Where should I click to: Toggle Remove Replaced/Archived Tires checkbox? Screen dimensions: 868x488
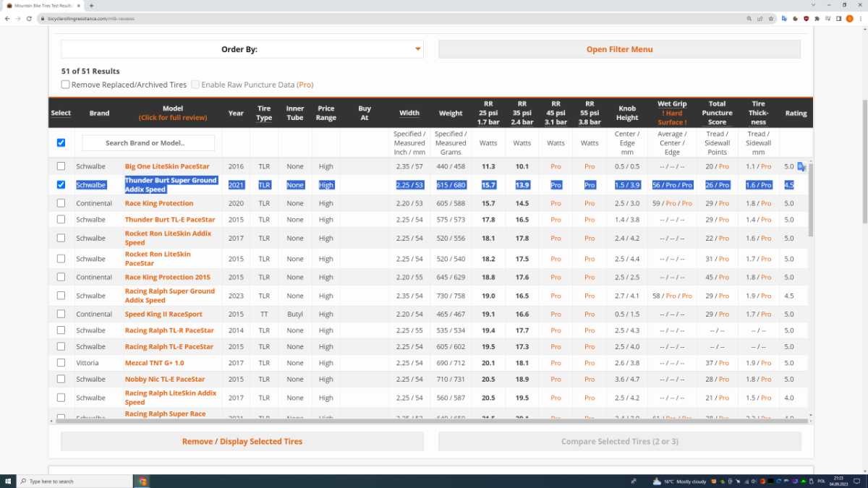point(66,85)
